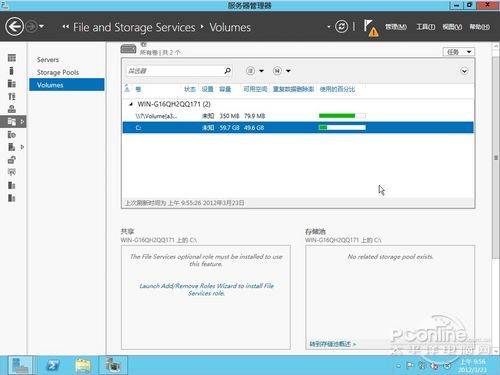Click the second-to-last sidebar server icon
This screenshot has width=500, height=375.
click(x=12, y=185)
